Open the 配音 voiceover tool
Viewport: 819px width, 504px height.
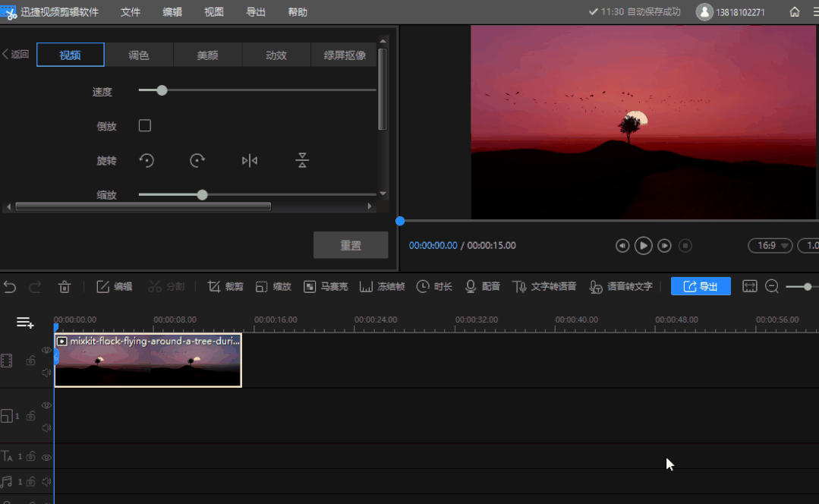click(x=482, y=286)
